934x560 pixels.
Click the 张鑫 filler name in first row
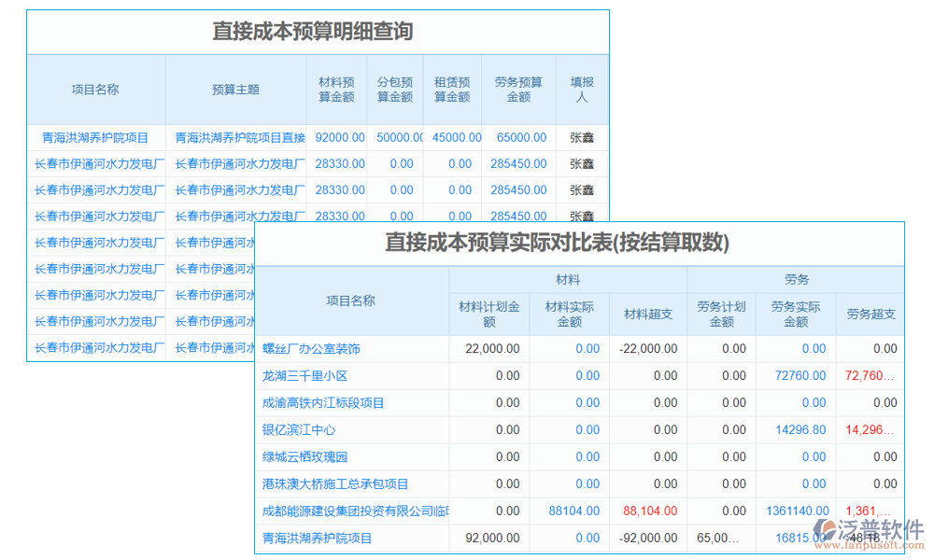[x=582, y=137]
